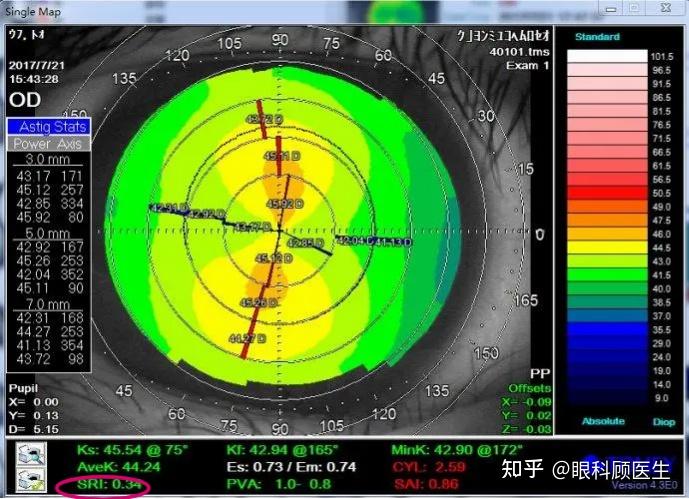
Task: Click the file name 40101.tms
Action: tap(519, 52)
